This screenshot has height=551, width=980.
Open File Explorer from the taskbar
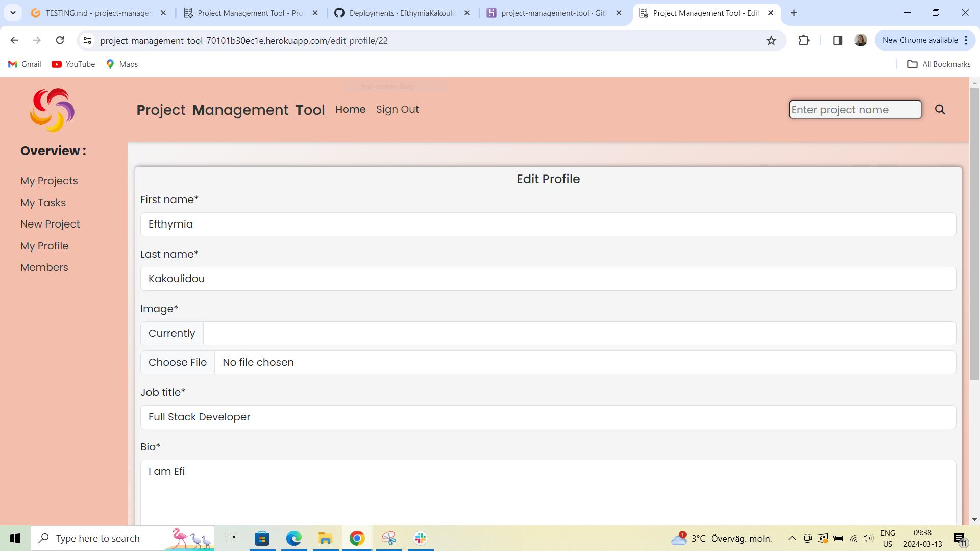click(x=325, y=538)
